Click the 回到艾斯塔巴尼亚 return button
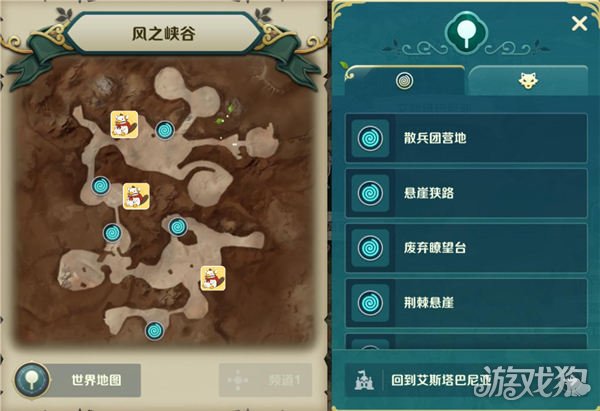 (466, 380)
